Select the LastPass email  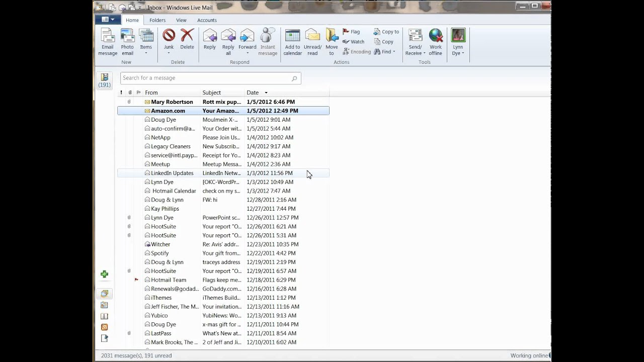click(223, 333)
